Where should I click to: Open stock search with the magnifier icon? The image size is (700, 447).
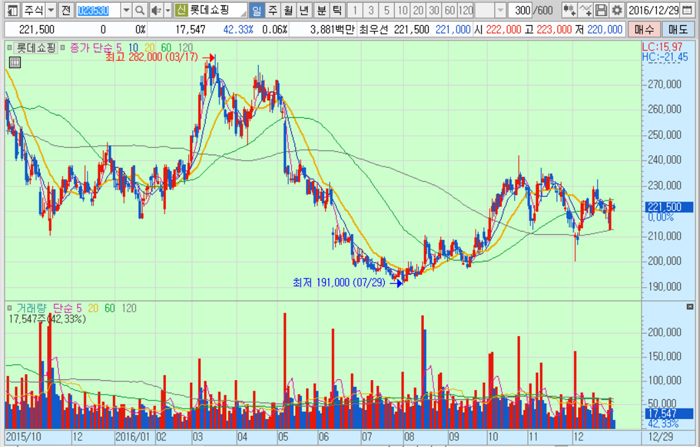coord(140,10)
